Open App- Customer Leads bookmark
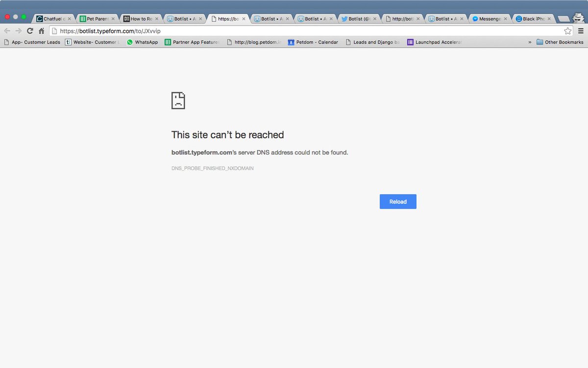 pyautogui.click(x=32, y=42)
